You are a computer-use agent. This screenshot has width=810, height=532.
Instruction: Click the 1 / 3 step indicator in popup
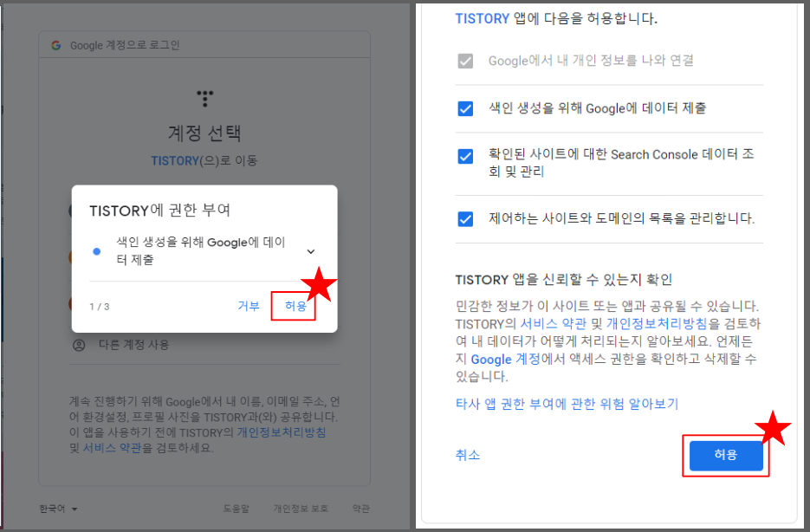click(x=99, y=307)
